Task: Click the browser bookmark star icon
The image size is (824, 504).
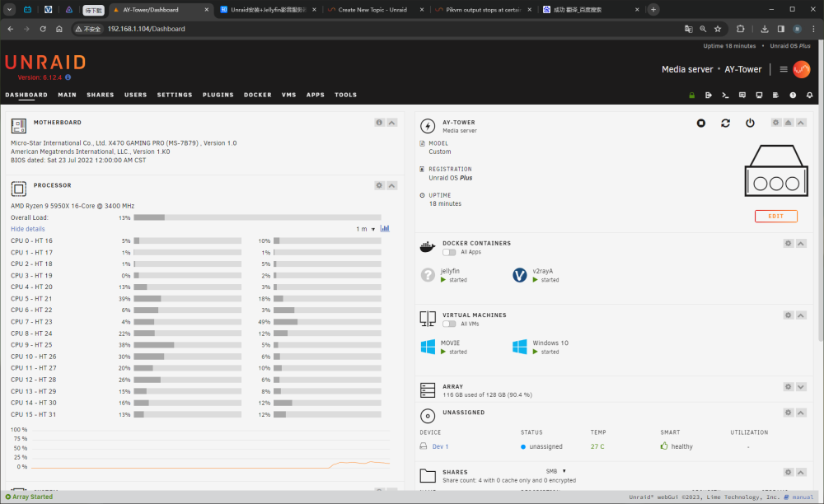Action: coord(718,29)
